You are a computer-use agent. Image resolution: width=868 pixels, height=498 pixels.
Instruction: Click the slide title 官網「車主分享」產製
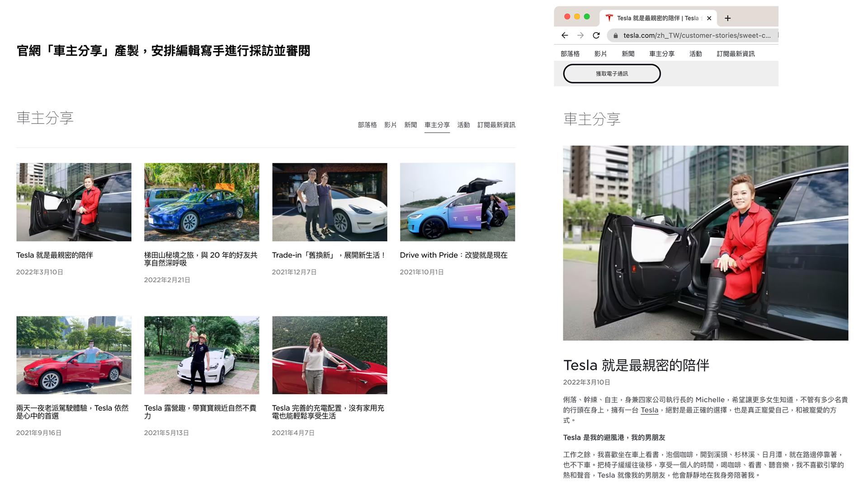[163, 51]
